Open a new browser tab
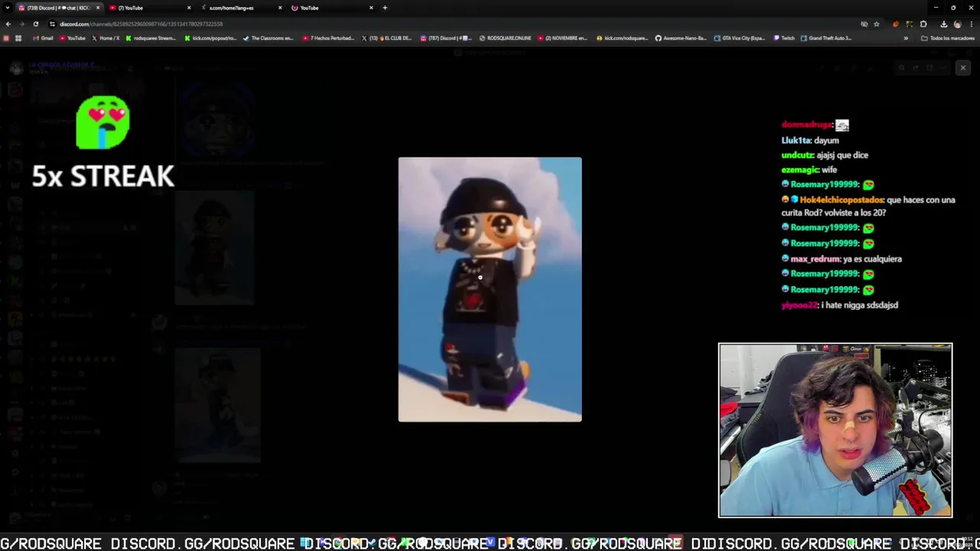Screen dimensions: 980x551 (385, 8)
